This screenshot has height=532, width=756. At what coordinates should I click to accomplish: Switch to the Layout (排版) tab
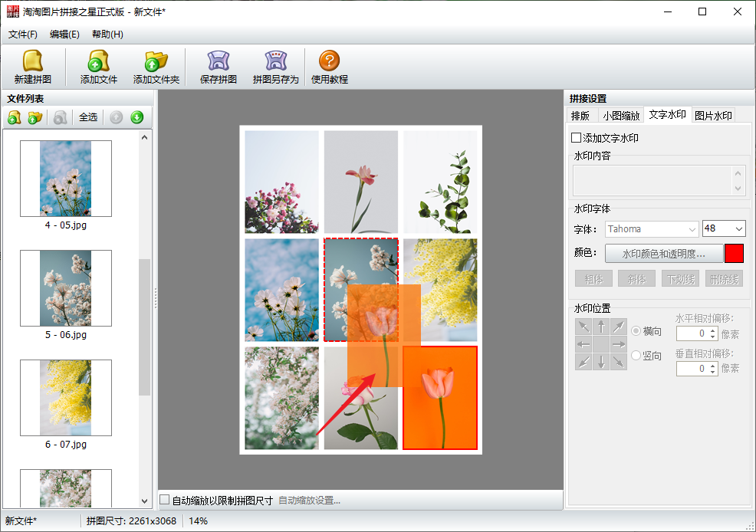[x=580, y=116]
